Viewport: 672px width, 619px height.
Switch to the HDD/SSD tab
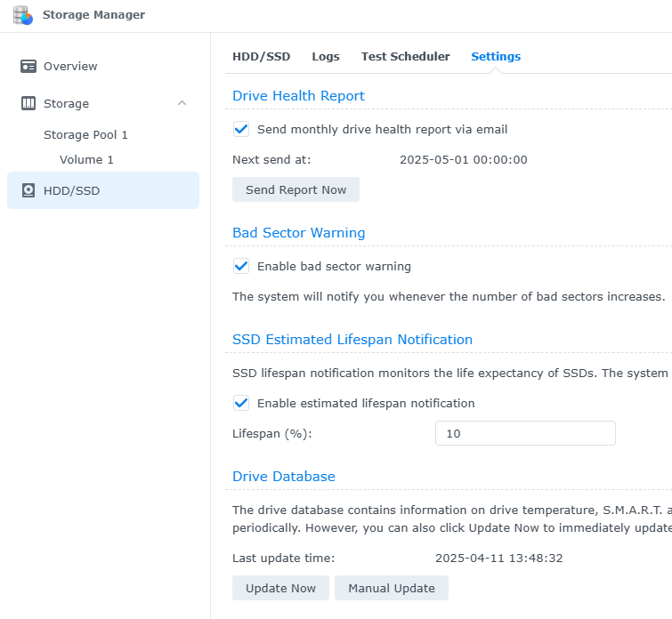[262, 57]
